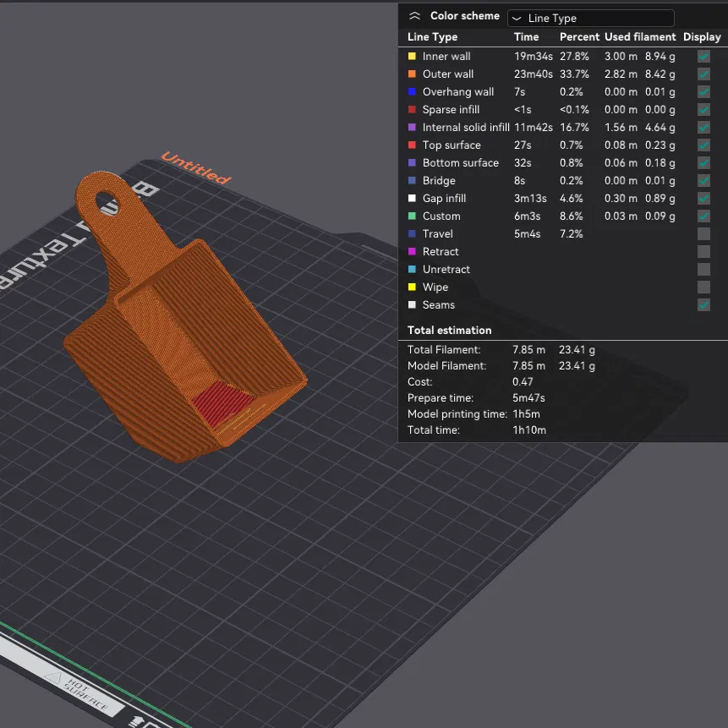Toggle Inner wall display checkbox
The height and width of the screenshot is (728, 728).
pos(703,56)
